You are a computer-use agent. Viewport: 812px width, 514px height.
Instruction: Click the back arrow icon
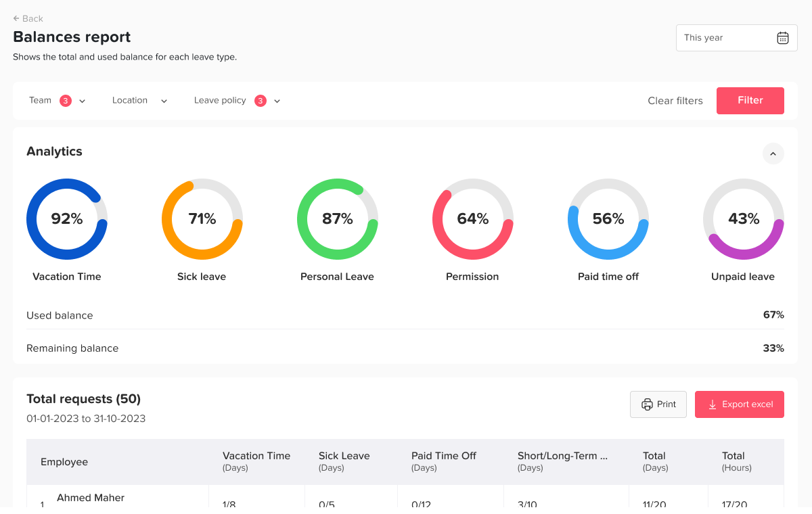16,18
